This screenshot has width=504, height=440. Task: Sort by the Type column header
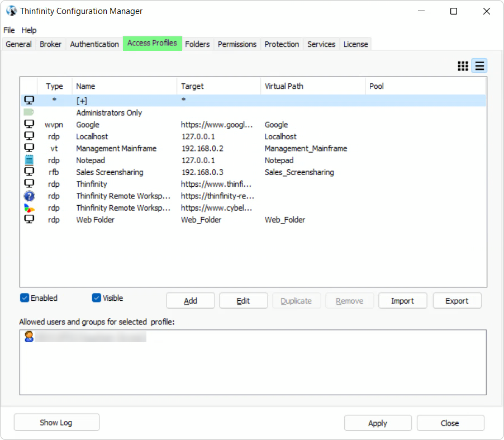coord(54,86)
